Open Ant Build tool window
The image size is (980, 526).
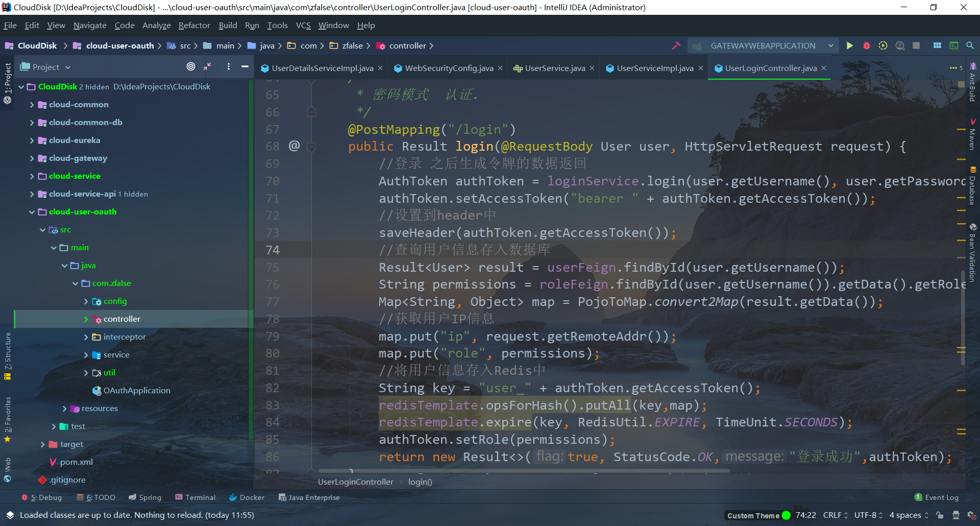tap(973, 82)
